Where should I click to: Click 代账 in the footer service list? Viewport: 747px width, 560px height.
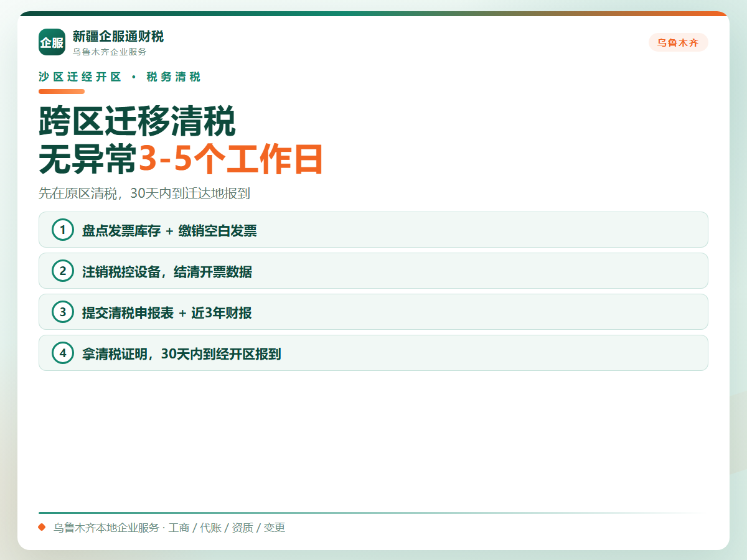point(210,528)
